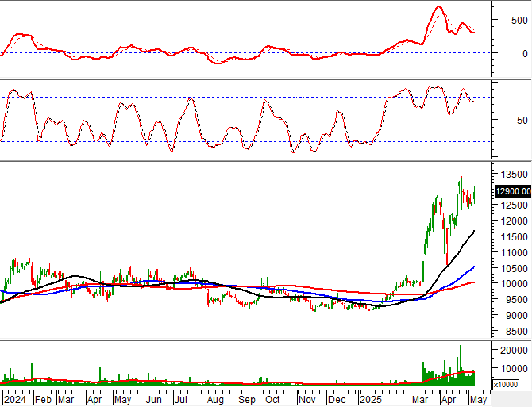Select the 11500 price axis value

(x=515, y=237)
